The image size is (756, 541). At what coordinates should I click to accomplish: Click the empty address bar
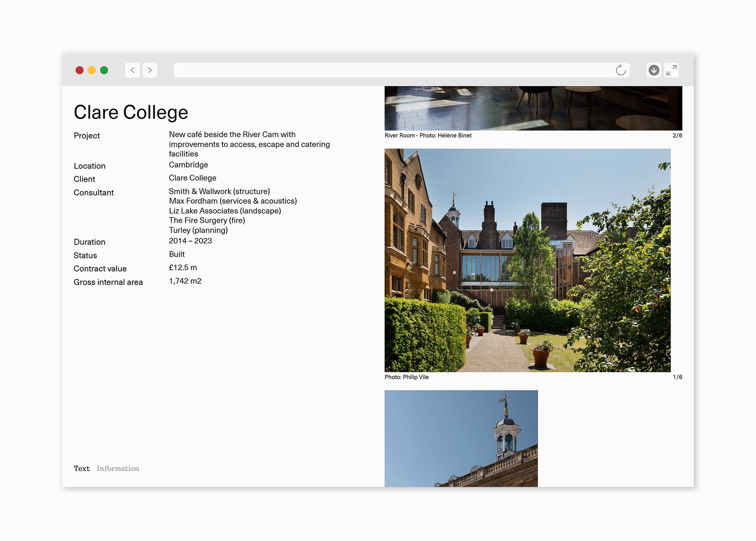pos(402,70)
